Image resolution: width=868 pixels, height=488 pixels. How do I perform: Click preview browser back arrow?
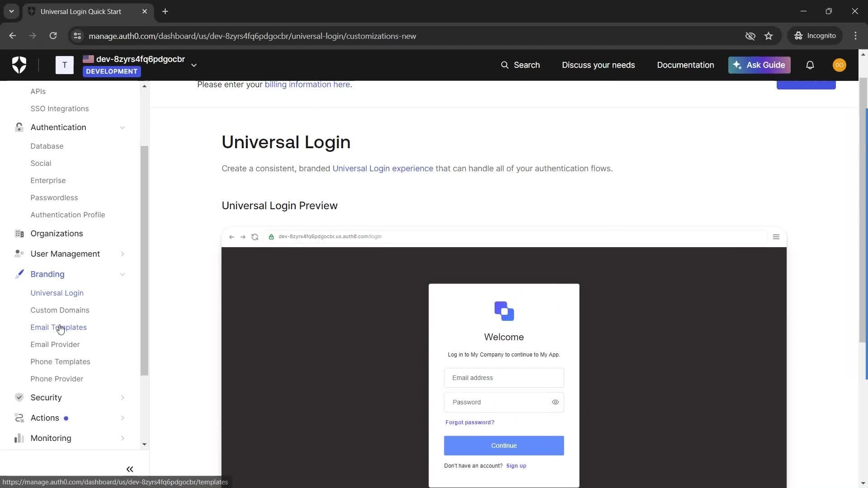point(232,237)
